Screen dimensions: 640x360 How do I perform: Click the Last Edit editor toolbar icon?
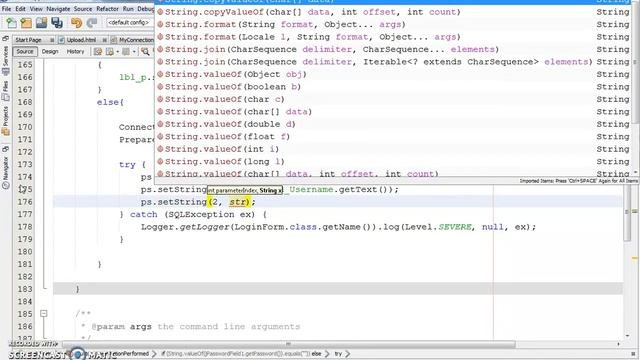click(x=98, y=52)
